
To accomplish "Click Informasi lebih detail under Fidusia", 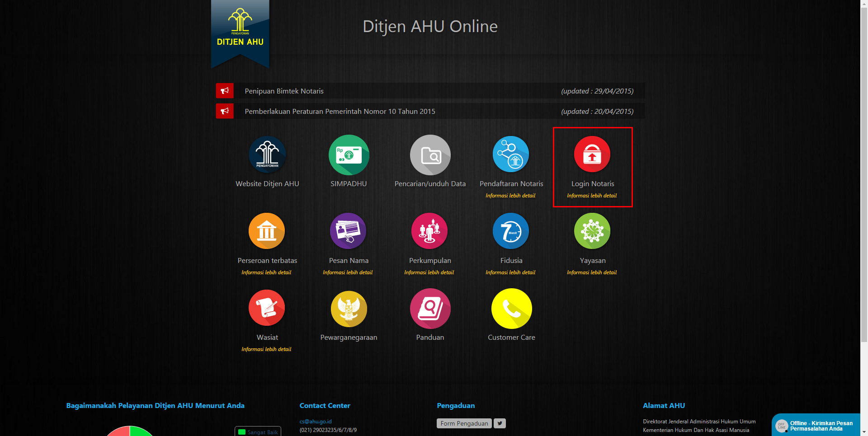I will 510,272.
